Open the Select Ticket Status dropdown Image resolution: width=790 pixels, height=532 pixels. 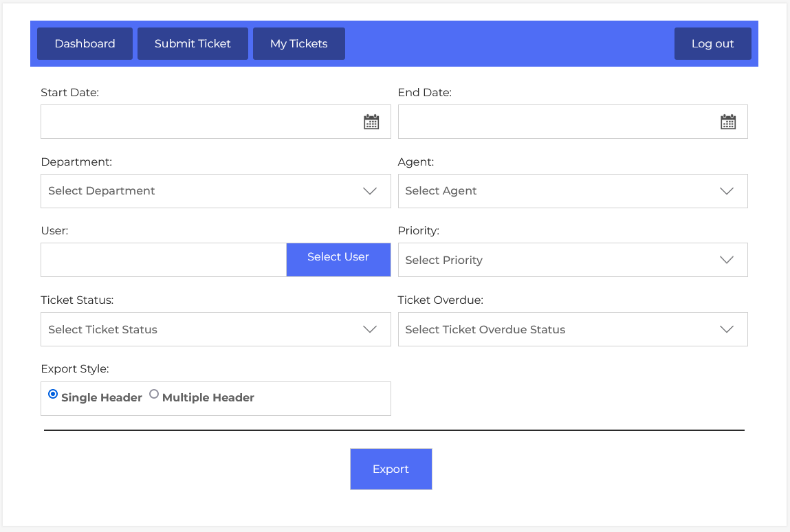[206, 330]
